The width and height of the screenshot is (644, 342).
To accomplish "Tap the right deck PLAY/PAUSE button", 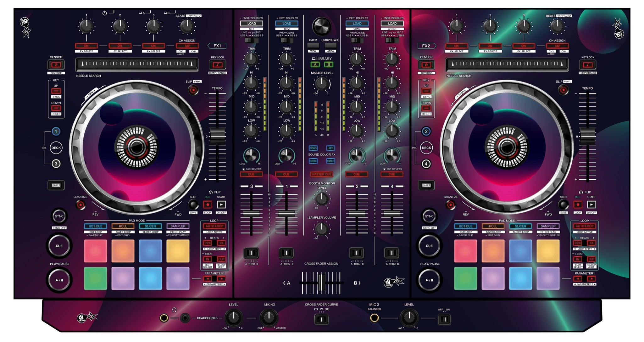I will [429, 280].
